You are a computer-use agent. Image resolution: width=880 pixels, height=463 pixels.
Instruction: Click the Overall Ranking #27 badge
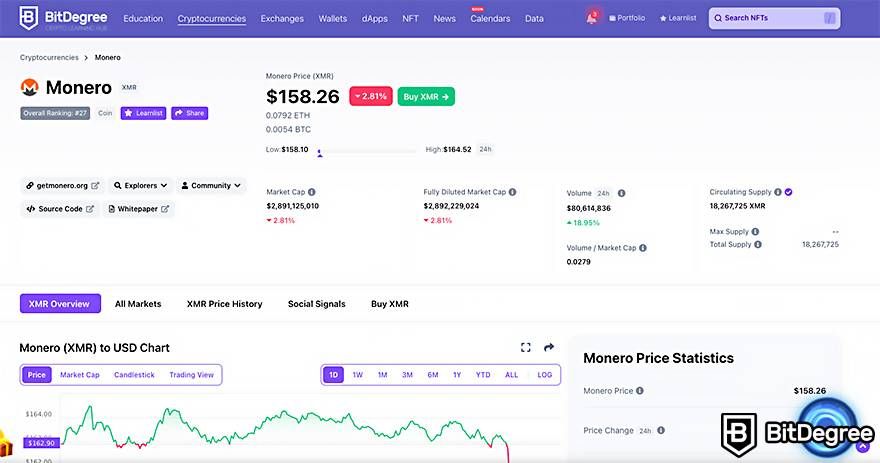tap(55, 113)
